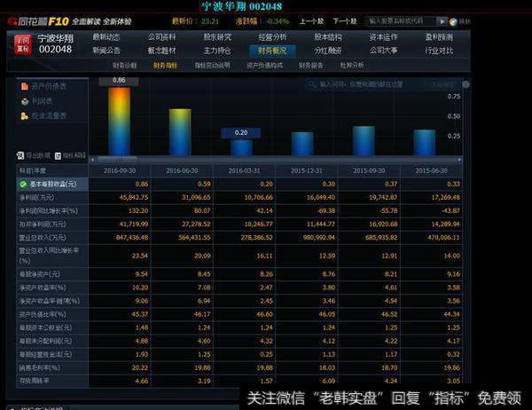The image size is (532, 410).
Task: Open the 公司资料 tab
Action: [x=162, y=37]
